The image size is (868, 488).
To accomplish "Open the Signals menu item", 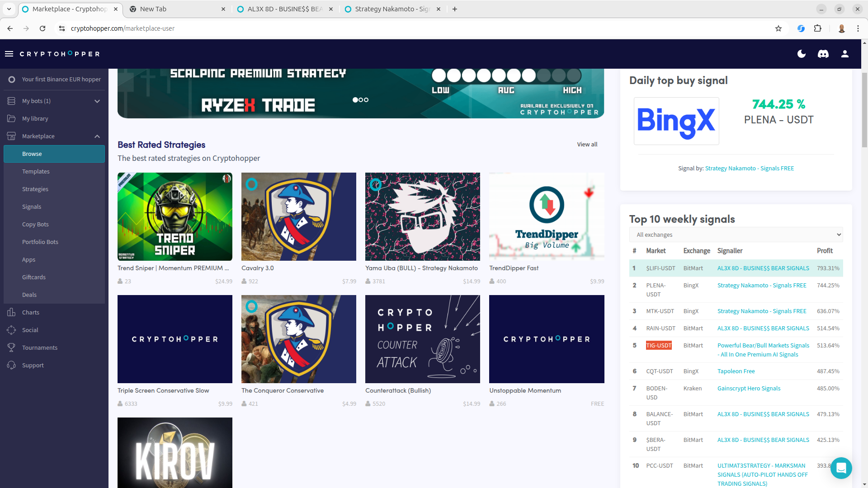I will pyautogui.click(x=54, y=206).
